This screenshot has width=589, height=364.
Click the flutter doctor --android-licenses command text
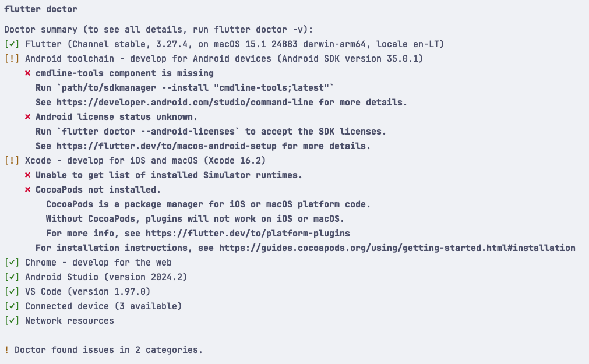(142, 132)
